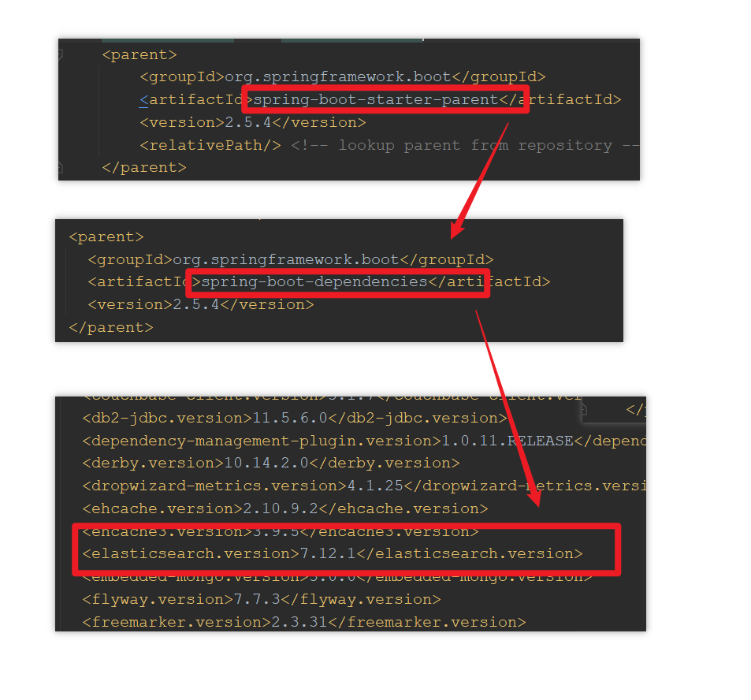This screenshot has width=751, height=700.
Task: Click groupId org.springframework.boot in middle panel
Action: point(290,259)
